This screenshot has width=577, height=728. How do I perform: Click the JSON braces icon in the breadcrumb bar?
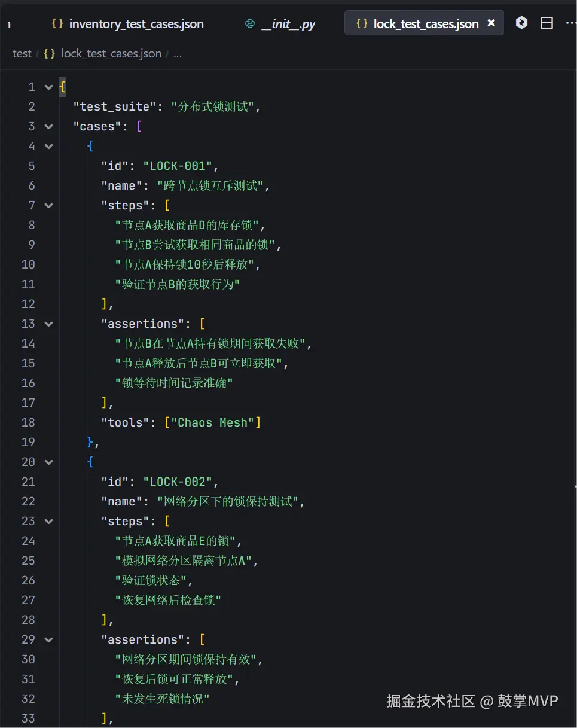click(x=49, y=53)
